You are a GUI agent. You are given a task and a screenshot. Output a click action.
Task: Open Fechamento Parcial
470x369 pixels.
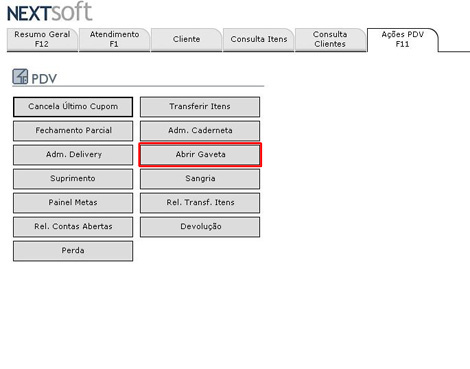(x=73, y=131)
